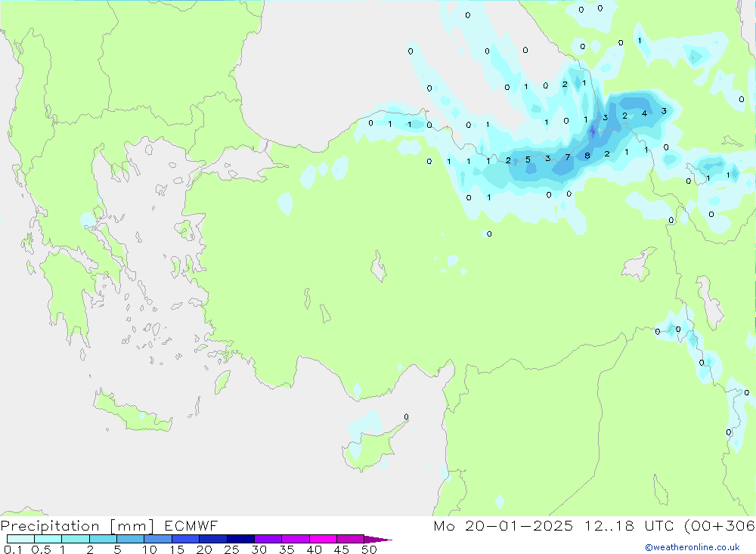Click the precipitation value '4' on map
This screenshot has height=554, width=756.
point(644,114)
